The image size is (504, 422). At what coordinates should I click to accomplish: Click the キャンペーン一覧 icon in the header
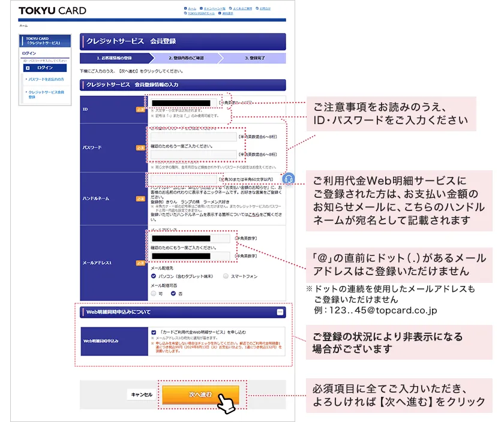coord(202,8)
